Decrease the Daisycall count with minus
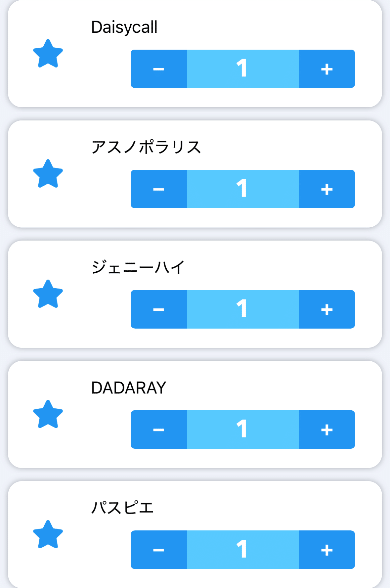This screenshot has width=390, height=588. click(159, 69)
